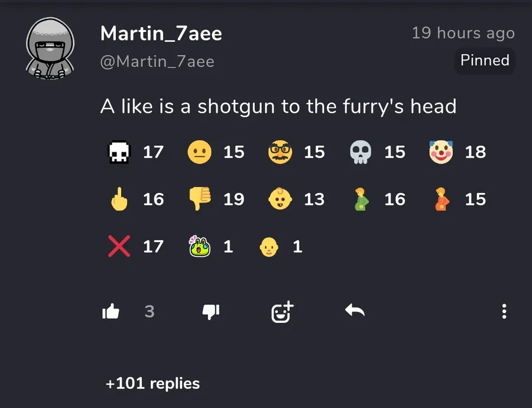Add the yellow thumbs down reaction with 19
Viewport: 532px width, 408px height.
216,199
